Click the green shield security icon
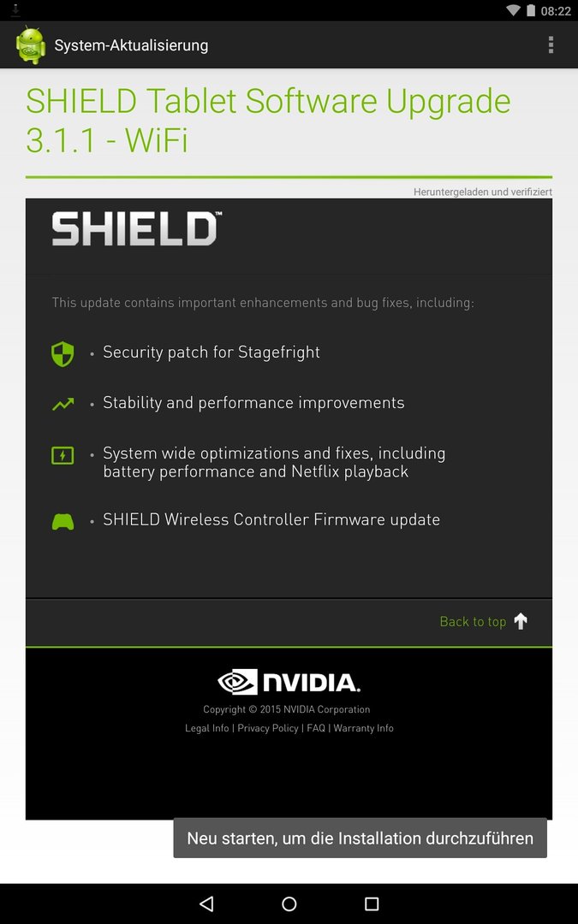The height and width of the screenshot is (924, 578). [x=63, y=354]
